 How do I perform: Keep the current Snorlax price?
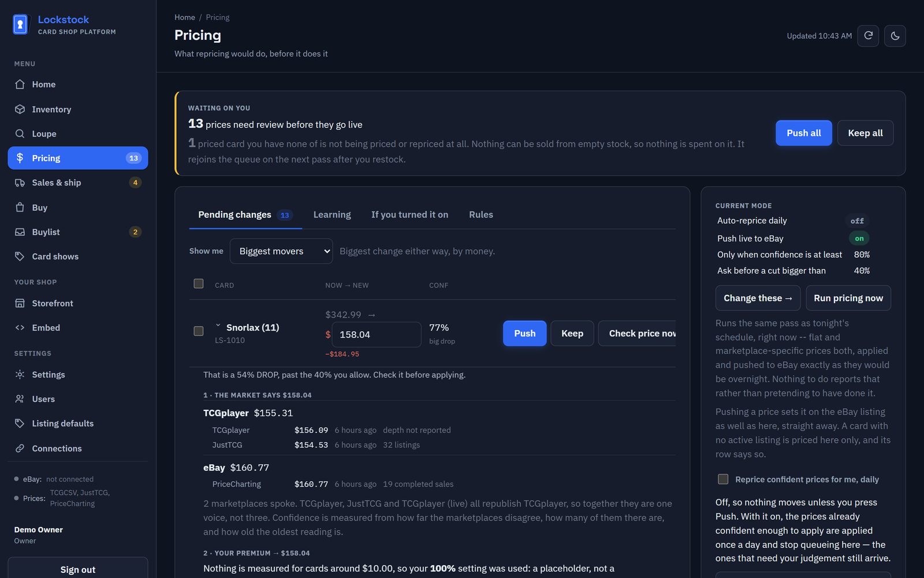(x=572, y=334)
